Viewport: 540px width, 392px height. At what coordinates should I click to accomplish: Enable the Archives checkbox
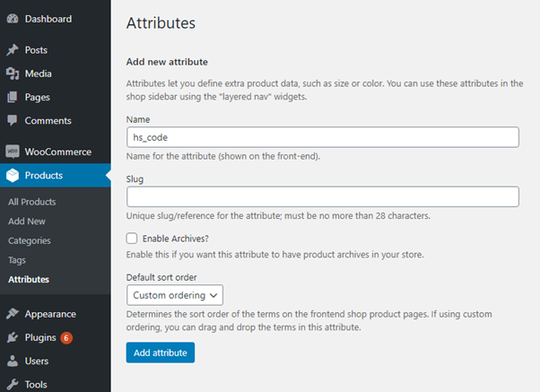click(132, 239)
